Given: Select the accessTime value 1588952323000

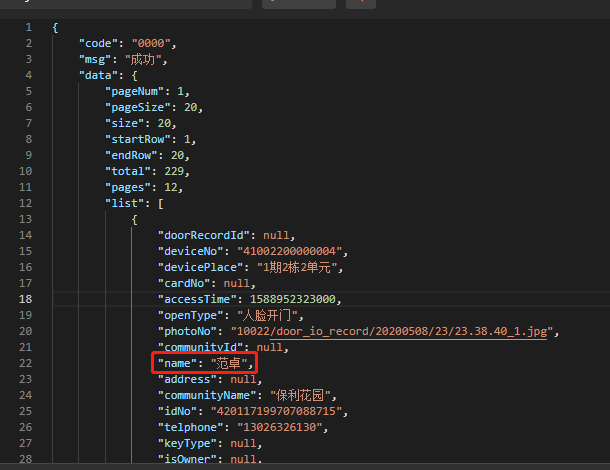Looking at the screenshot, I should pos(293,299).
